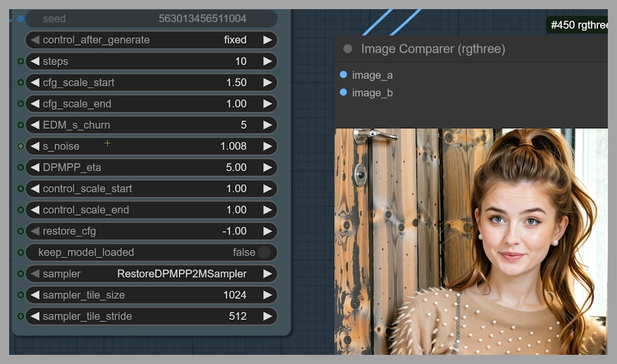Decrease the s_noise value with left arrow

tap(35, 146)
